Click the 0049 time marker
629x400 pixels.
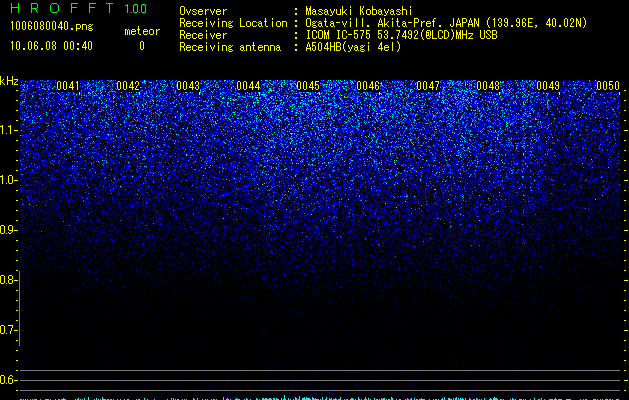coord(548,86)
